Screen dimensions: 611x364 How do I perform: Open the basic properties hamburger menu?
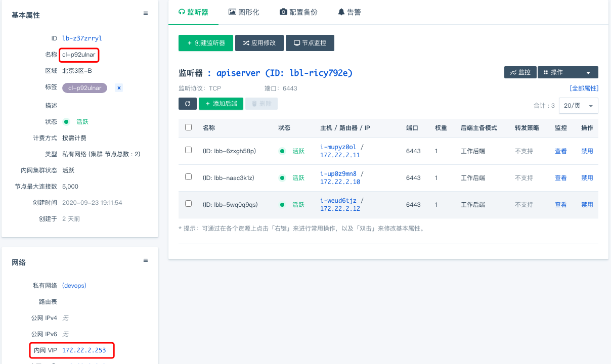tap(146, 14)
